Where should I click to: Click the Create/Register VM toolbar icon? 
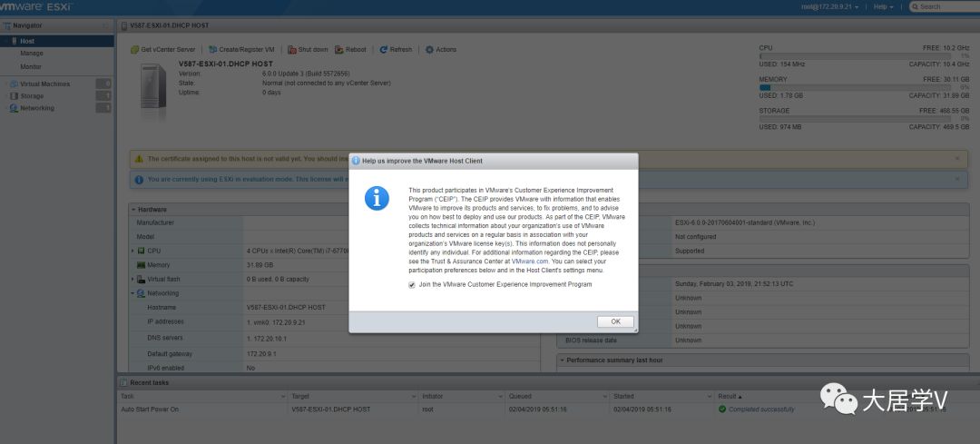(212, 49)
